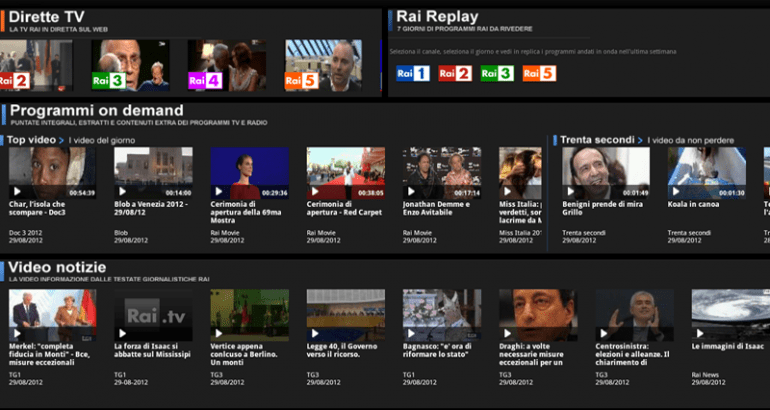Open Koala in canoa title link
The height and width of the screenshot is (410, 770).
[x=693, y=204]
